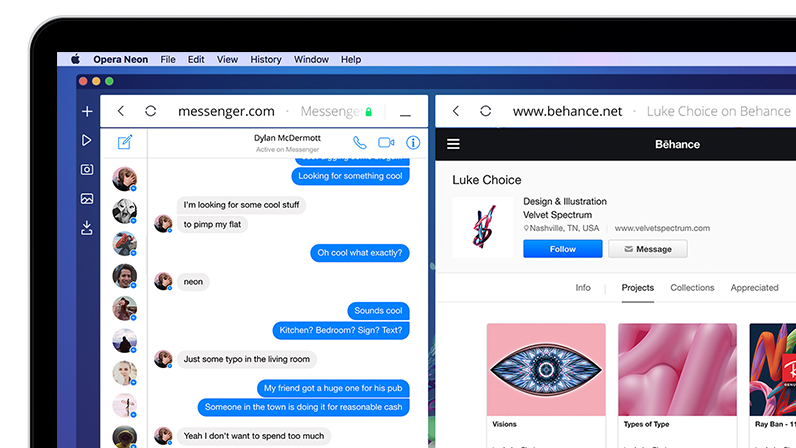The height and width of the screenshot is (448, 796).
Task: Start a video call with Dylan McDermott
Action: 386,143
